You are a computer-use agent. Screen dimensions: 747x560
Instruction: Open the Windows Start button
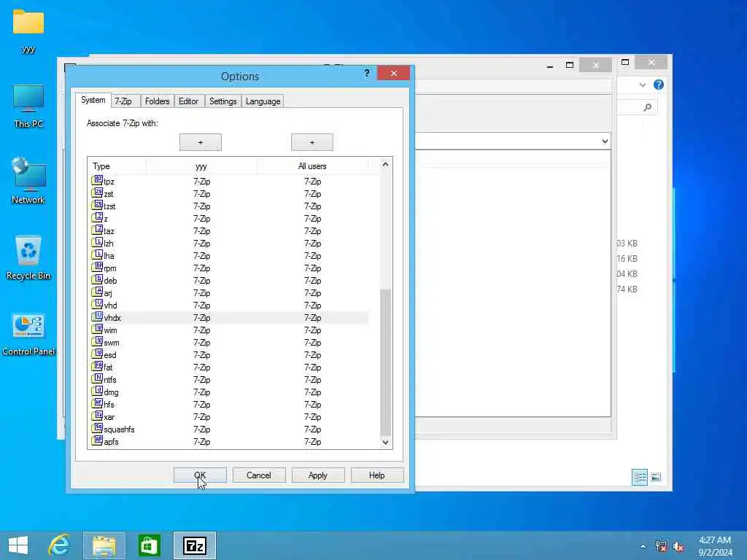[x=18, y=545]
